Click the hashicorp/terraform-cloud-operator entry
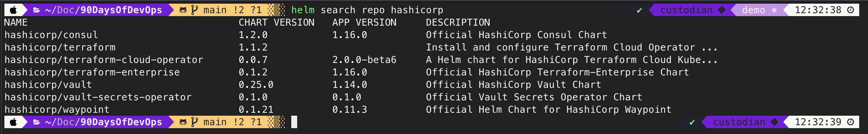The width and height of the screenshot is (868, 134). (104, 60)
